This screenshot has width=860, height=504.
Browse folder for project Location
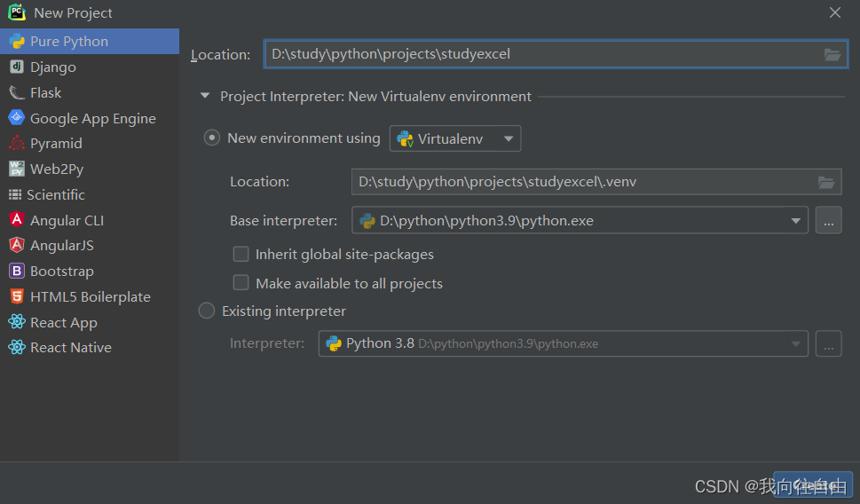pos(832,54)
